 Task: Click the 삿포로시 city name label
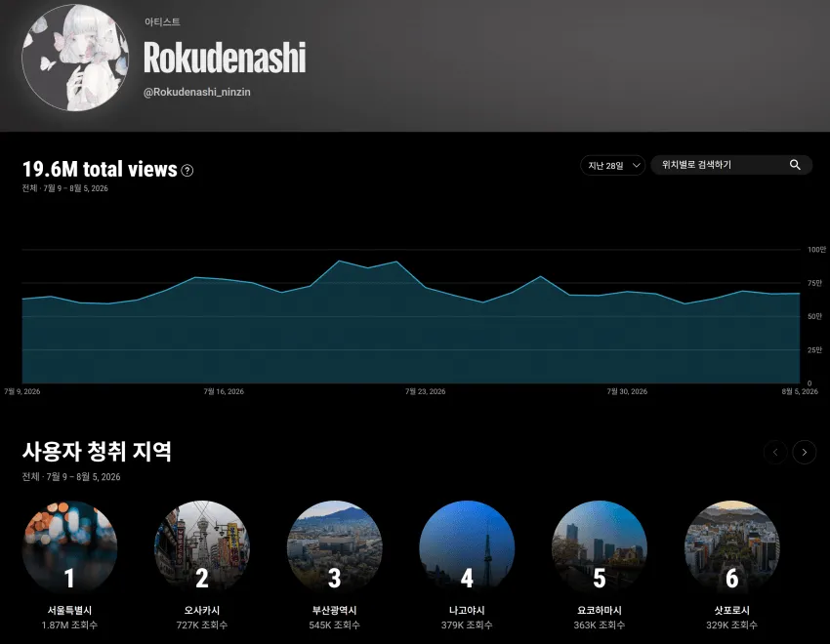pos(731,610)
